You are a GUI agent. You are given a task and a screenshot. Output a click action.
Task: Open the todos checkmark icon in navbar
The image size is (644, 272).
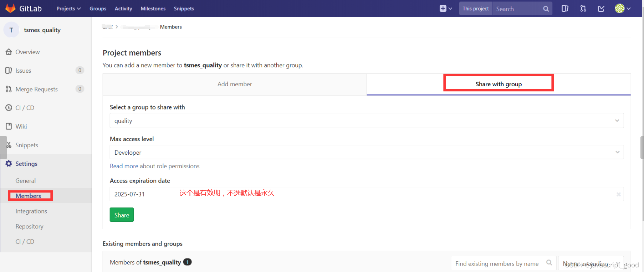(x=601, y=9)
